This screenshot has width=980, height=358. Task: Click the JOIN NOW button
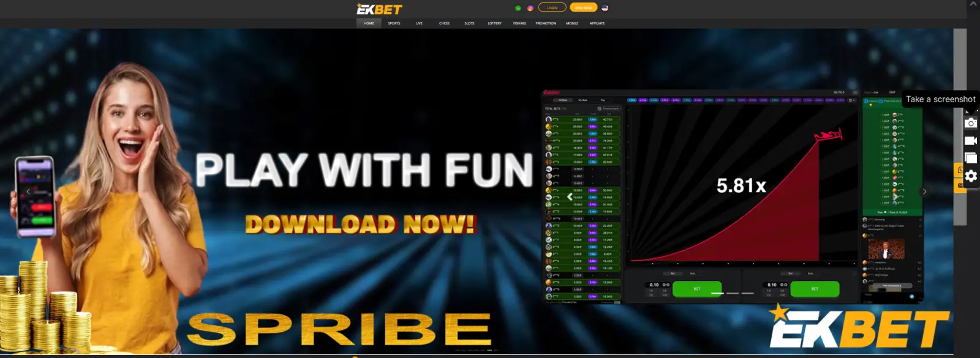pyautogui.click(x=583, y=8)
